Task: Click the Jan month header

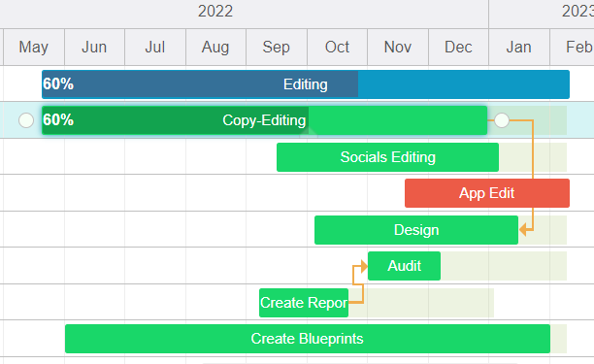Action: tap(518, 47)
